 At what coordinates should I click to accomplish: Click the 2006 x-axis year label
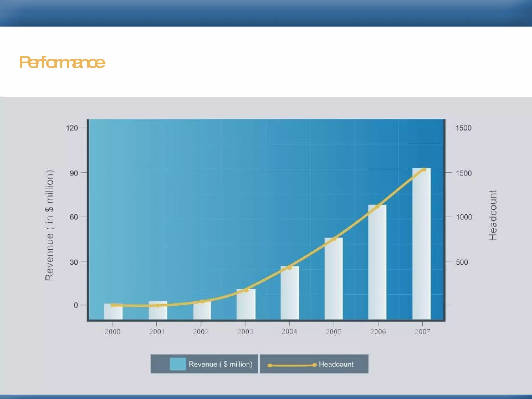[378, 331]
